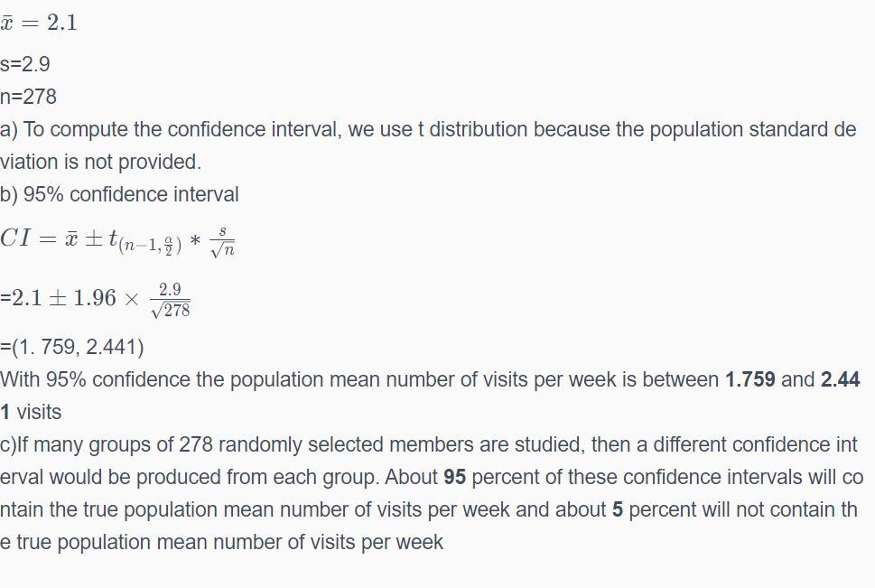Image resolution: width=875 pixels, height=588 pixels.
Task: Click the bold 95 in part c
Action: tap(454, 477)
